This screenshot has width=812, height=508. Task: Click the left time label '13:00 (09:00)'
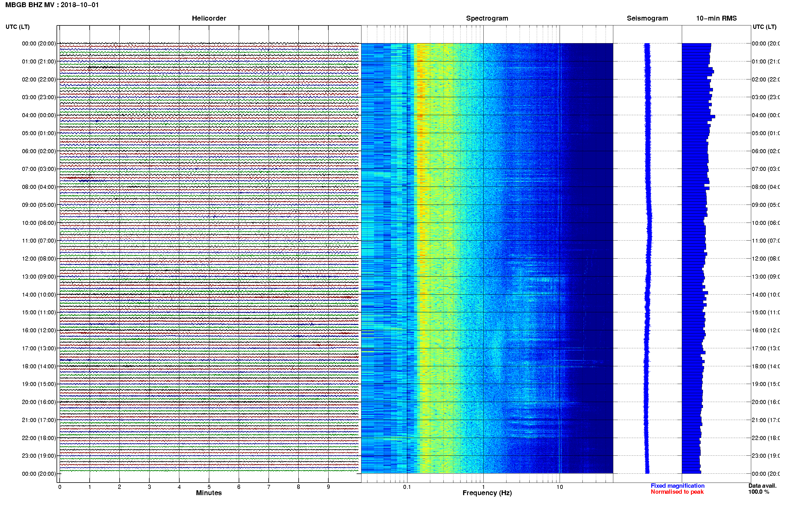pos(39,277)
